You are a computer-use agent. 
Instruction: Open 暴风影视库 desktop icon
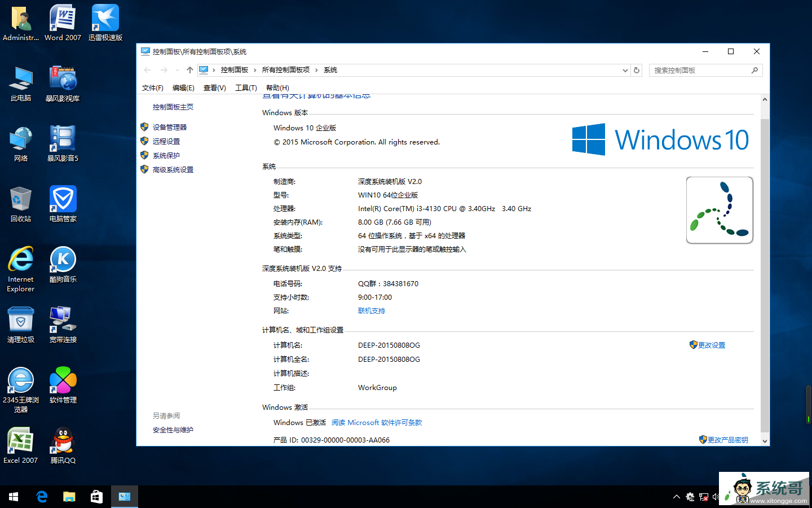pos(63,84)
